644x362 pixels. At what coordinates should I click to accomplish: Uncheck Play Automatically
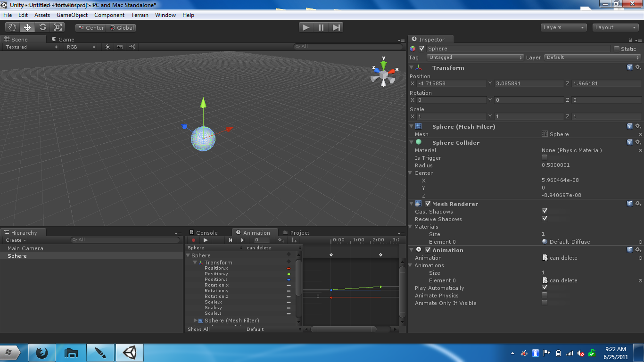545,288
